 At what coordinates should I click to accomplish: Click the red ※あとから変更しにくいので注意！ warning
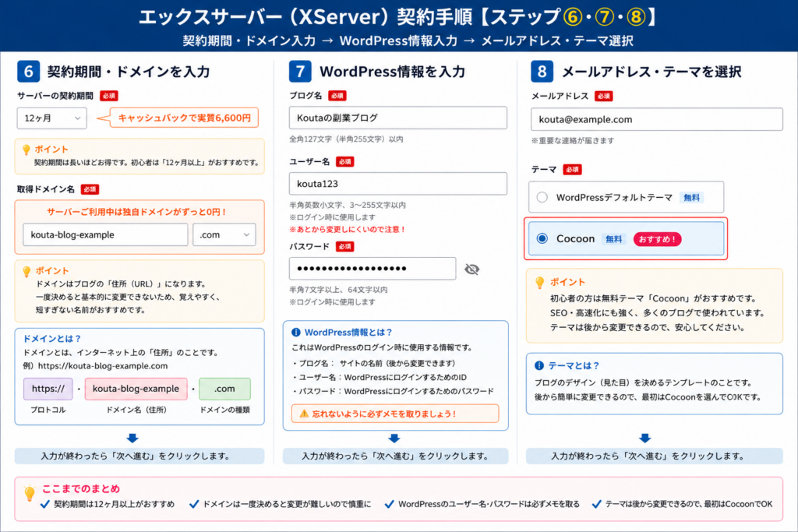point(348,229)
